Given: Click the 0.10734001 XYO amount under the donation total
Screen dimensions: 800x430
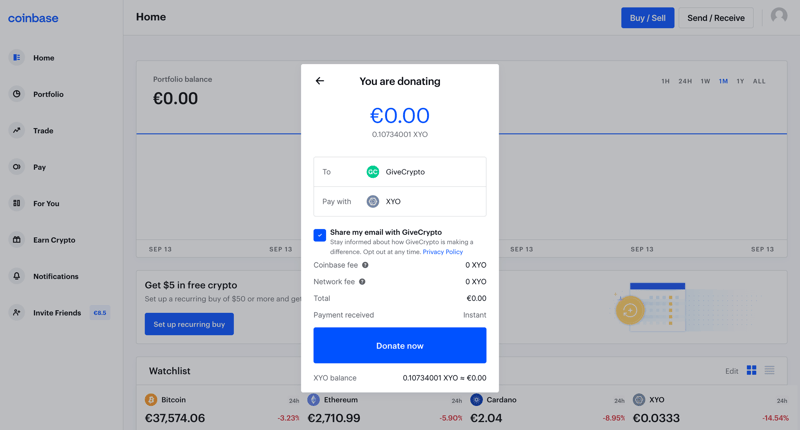Looking at the screenshot, I should click(x=399, y=135).
